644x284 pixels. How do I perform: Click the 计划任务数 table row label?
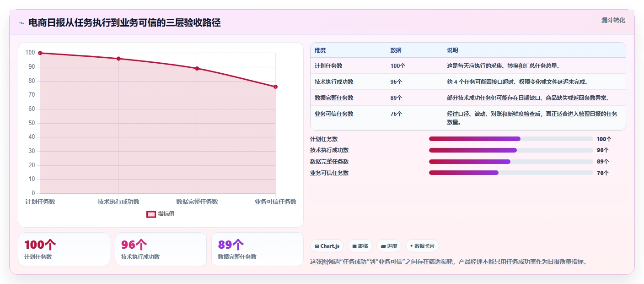328,66
